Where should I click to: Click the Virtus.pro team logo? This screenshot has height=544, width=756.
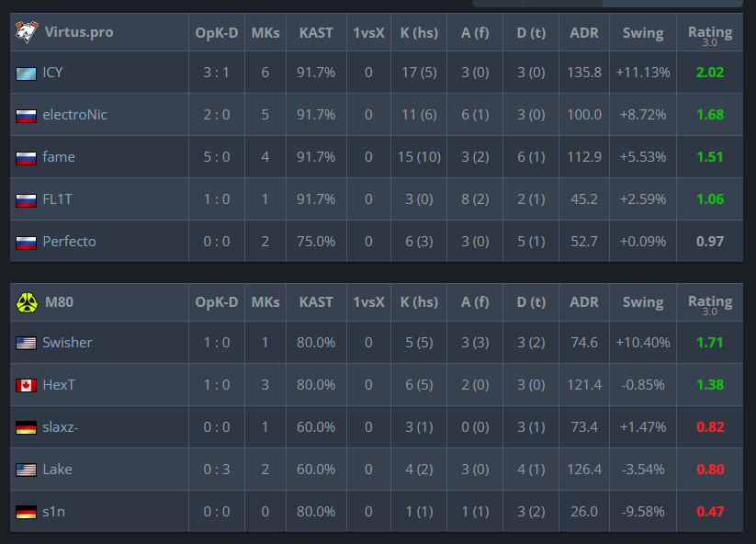[x=27, y=32]
